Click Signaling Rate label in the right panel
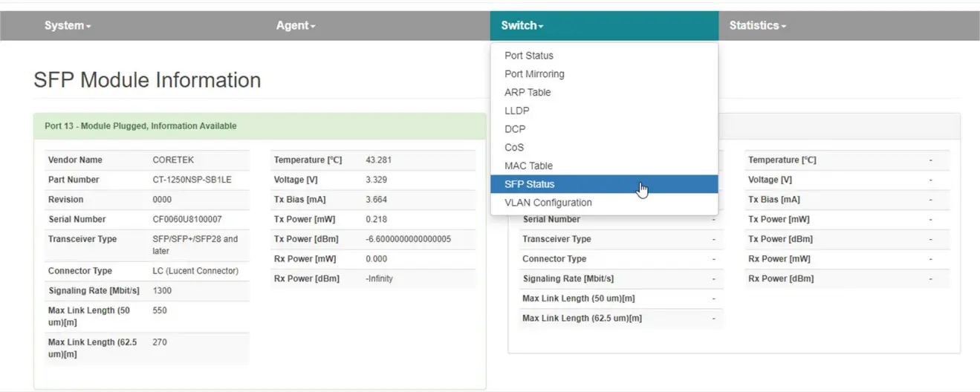This screenshot has height=392, width=980. (x=568, y=278)
